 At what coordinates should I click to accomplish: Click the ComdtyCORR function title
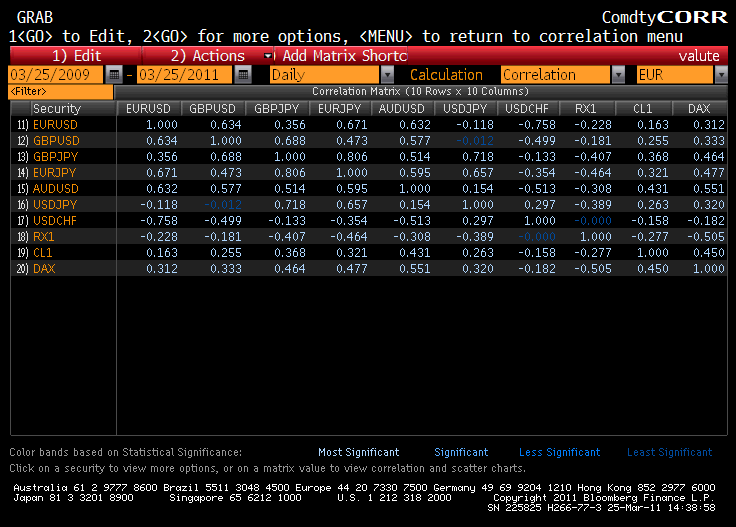(x=665, y=17)
